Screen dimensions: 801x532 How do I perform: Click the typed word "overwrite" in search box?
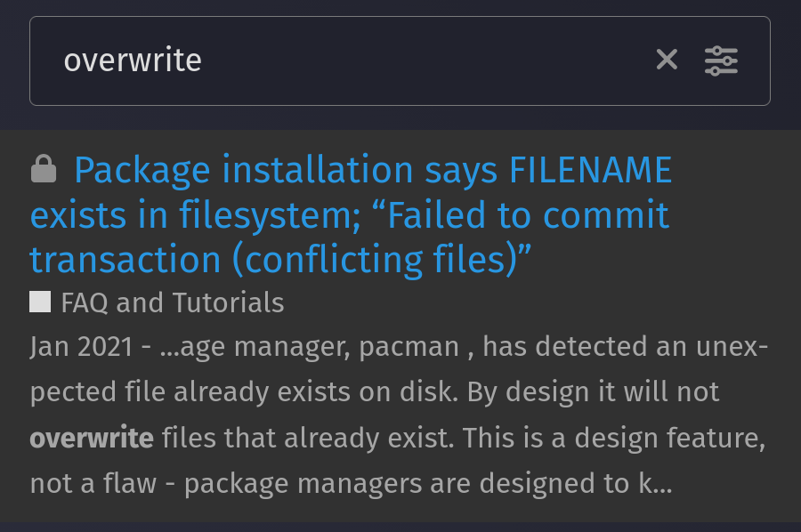point(133,60)
